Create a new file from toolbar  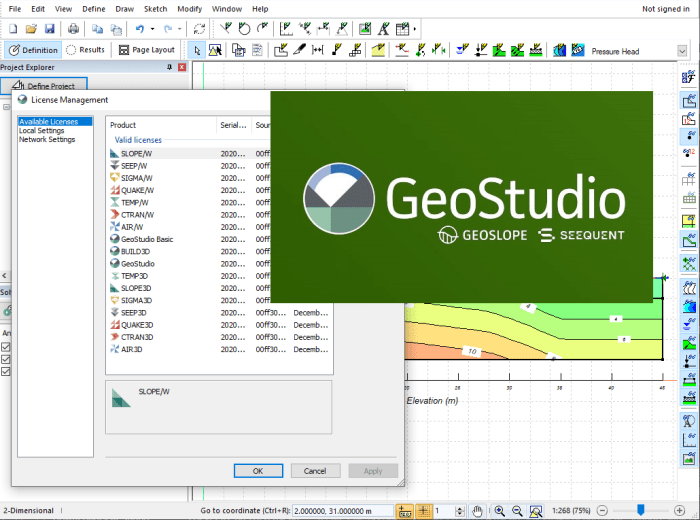tap(13, 29)
